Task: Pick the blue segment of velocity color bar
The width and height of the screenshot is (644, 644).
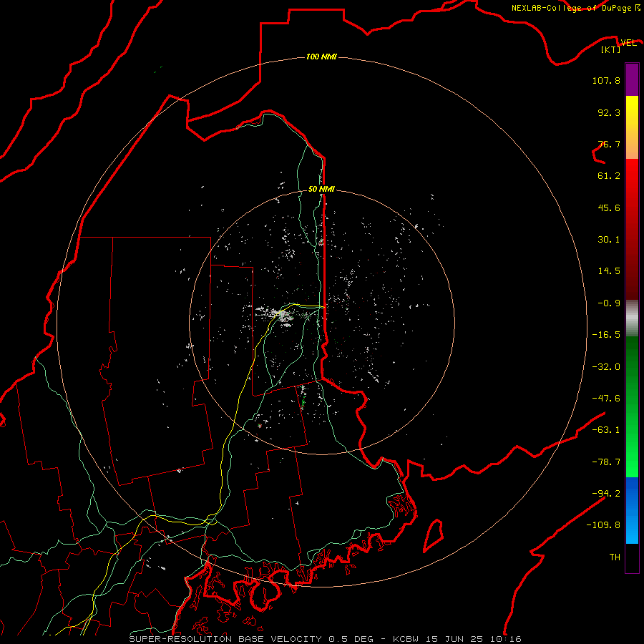Action: coord(632,510)
